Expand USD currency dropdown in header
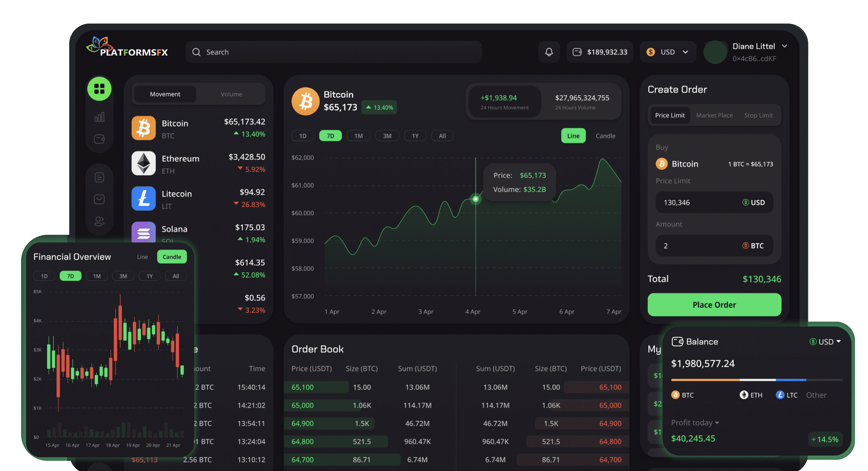 [686, 52]
